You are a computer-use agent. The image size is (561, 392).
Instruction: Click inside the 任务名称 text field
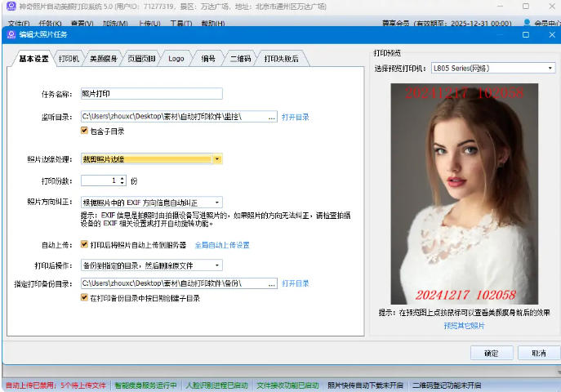pos(151,94)
